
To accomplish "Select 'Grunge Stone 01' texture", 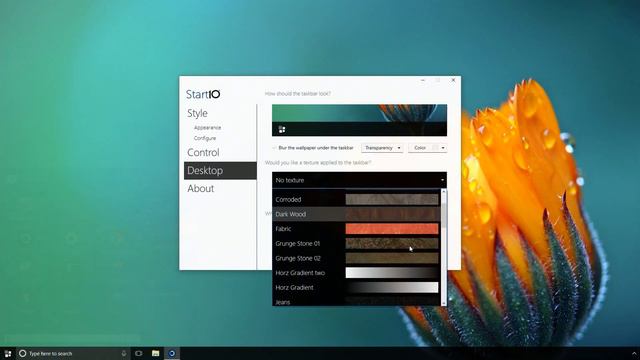I will (x=356, y=243).
